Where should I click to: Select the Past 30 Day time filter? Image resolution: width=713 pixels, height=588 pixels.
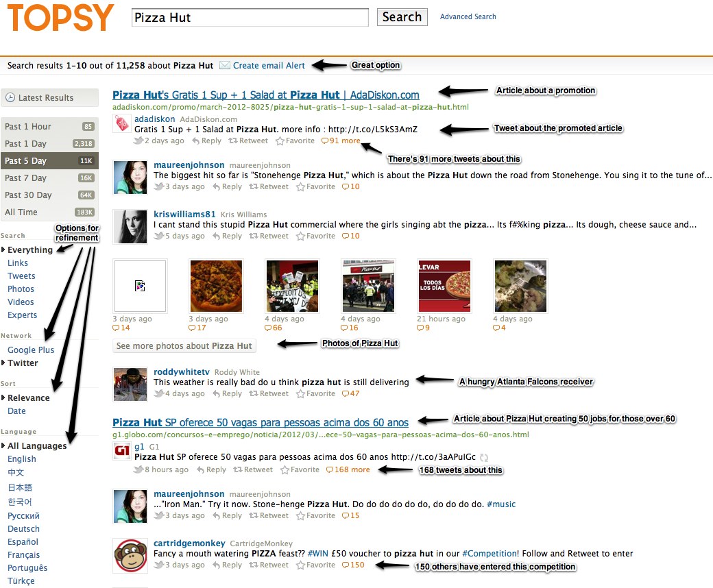tap(49, 195)
